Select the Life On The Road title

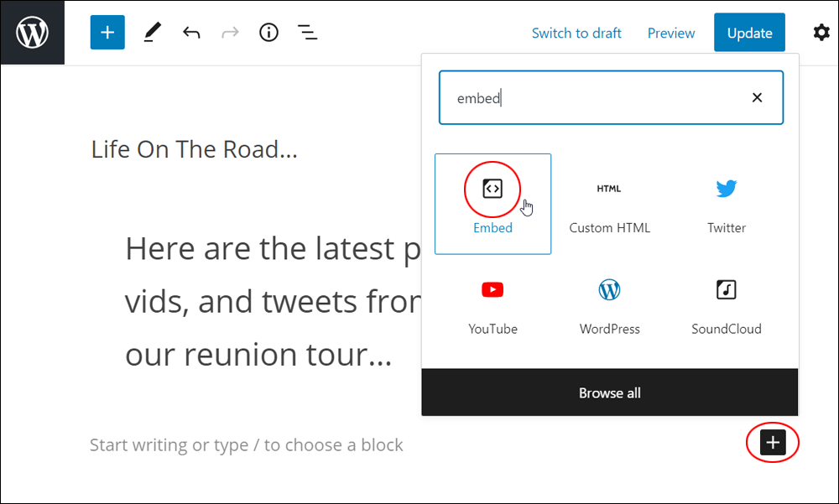pyautogui.click(x=195, y=149)
